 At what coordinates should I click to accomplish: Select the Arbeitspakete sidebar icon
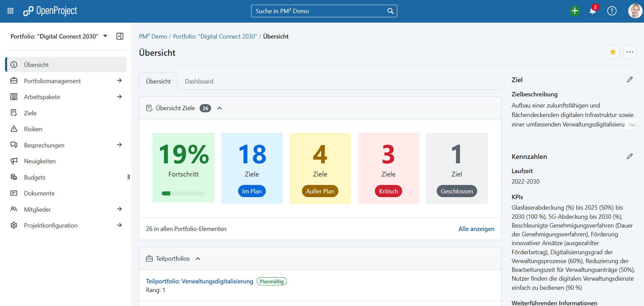pos(14,97)
